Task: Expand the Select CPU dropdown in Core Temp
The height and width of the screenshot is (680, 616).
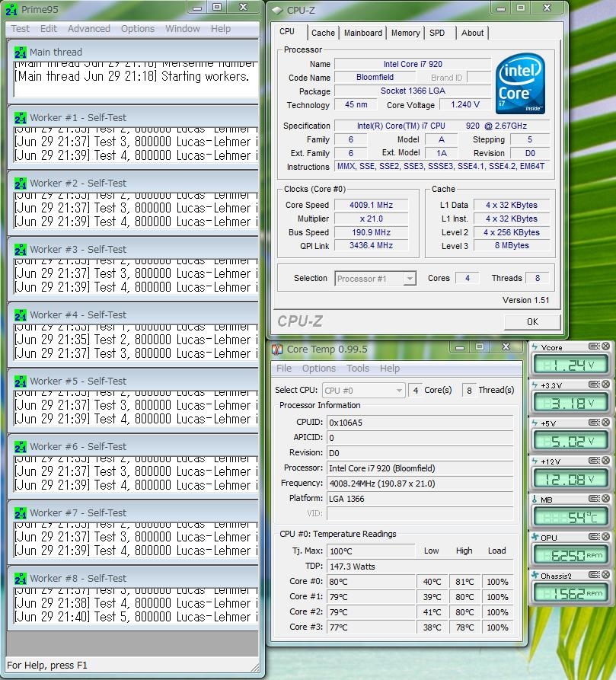Action: [398, 390]
